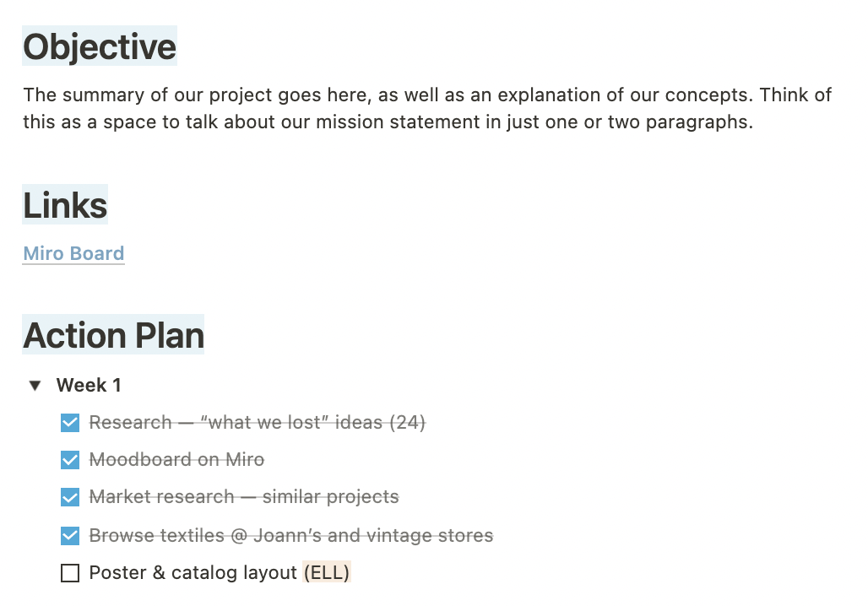Uncheck the Moodboard on Miro checkbox

click(70, 460)
